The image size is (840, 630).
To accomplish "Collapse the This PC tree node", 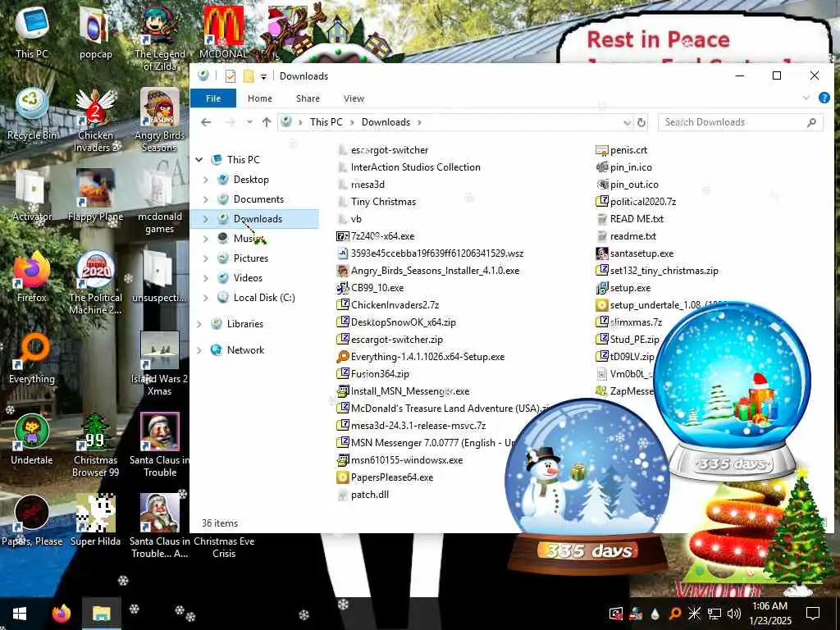I will point(199,160).
